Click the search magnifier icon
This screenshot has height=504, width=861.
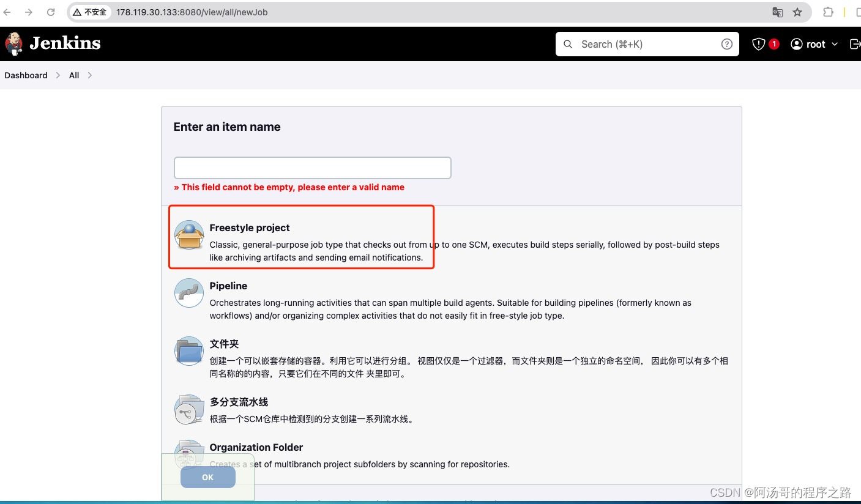(x=568, y=44)
